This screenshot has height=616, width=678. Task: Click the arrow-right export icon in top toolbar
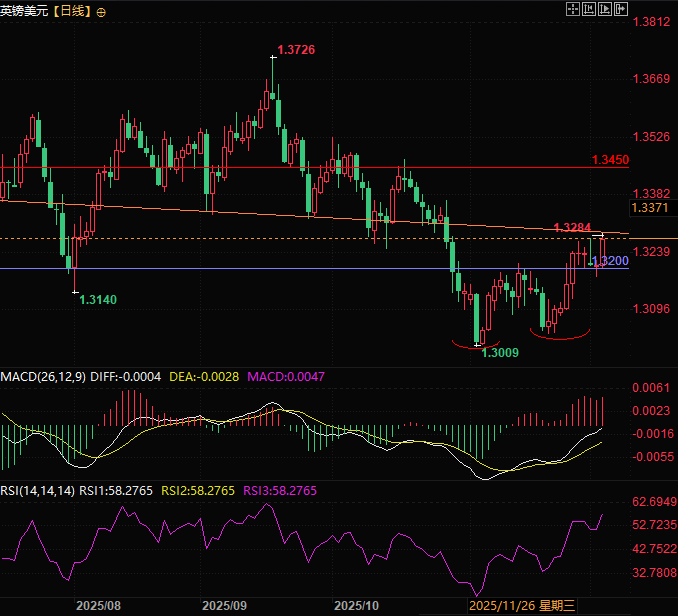tap(623, 9)
